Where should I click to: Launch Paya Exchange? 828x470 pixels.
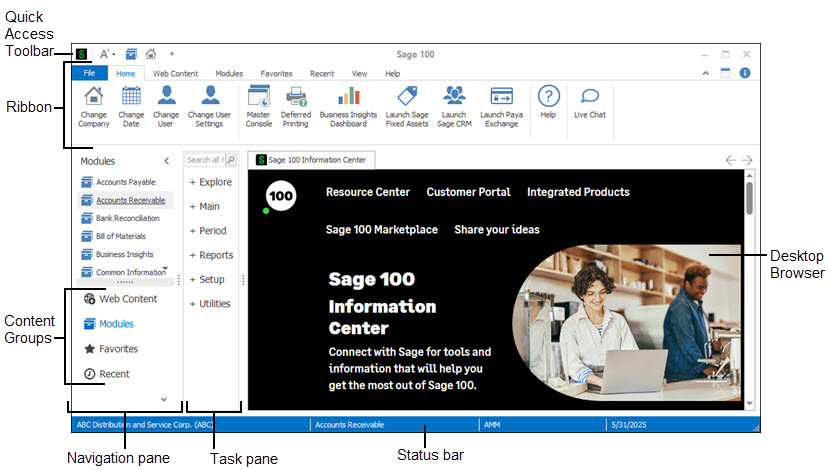tap(501, 97)
